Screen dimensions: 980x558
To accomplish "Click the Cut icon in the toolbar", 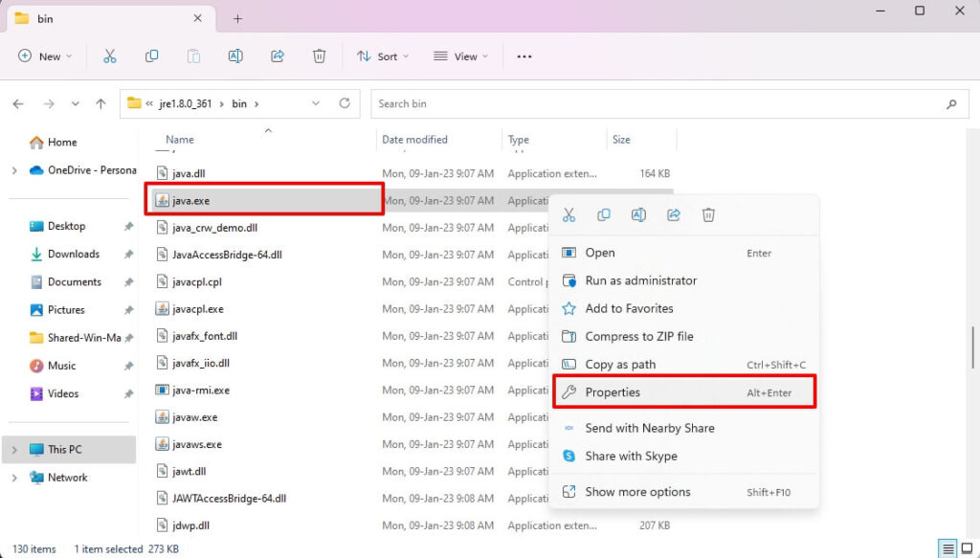I will (109, 56).
